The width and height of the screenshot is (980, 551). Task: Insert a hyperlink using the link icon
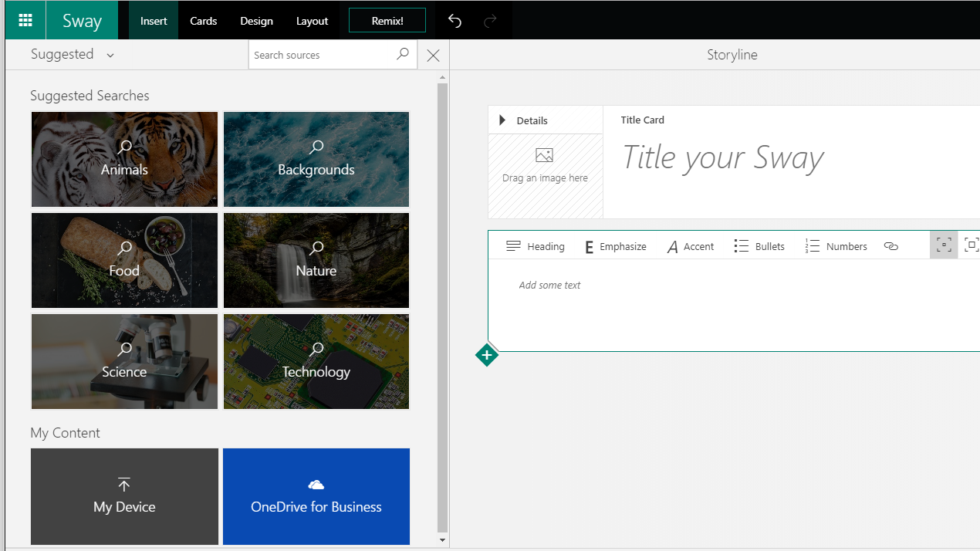pos(891,245)
